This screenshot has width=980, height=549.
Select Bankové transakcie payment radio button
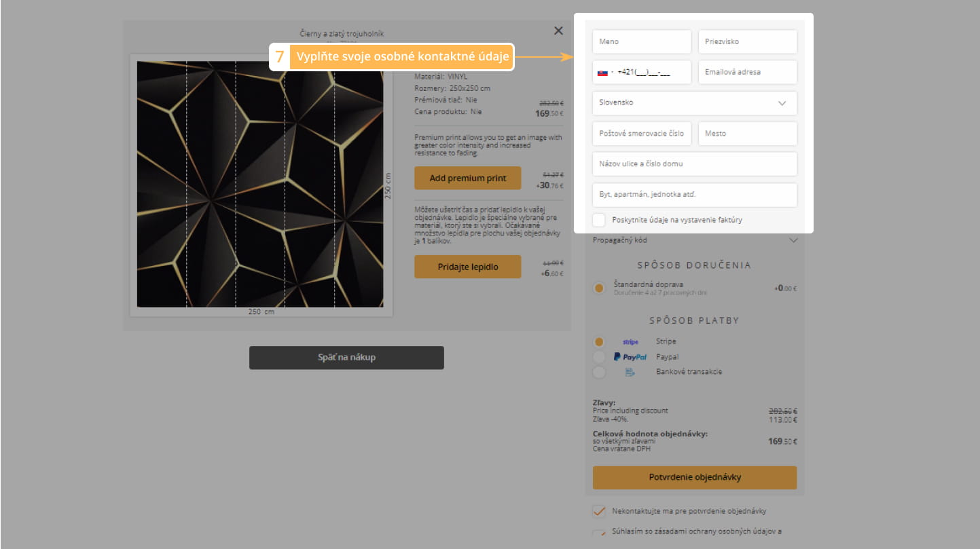[599, 372]
